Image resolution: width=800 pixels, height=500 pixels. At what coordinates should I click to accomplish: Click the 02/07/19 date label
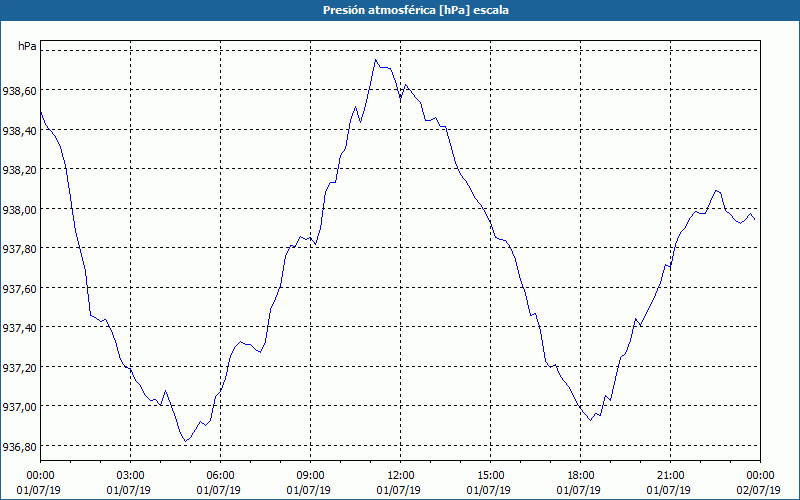click(759, 490)
